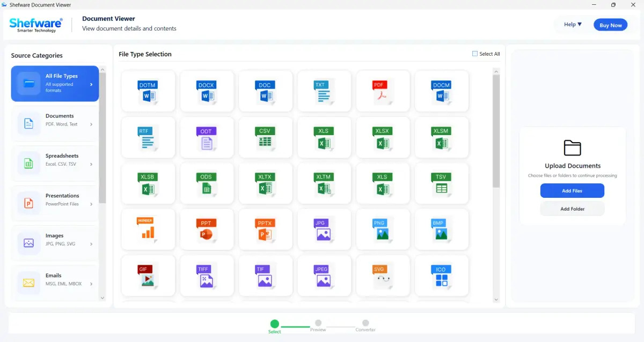Pick the XLSB file type tile
Screen dimensions: 644x342
click(x=148, y=183)
